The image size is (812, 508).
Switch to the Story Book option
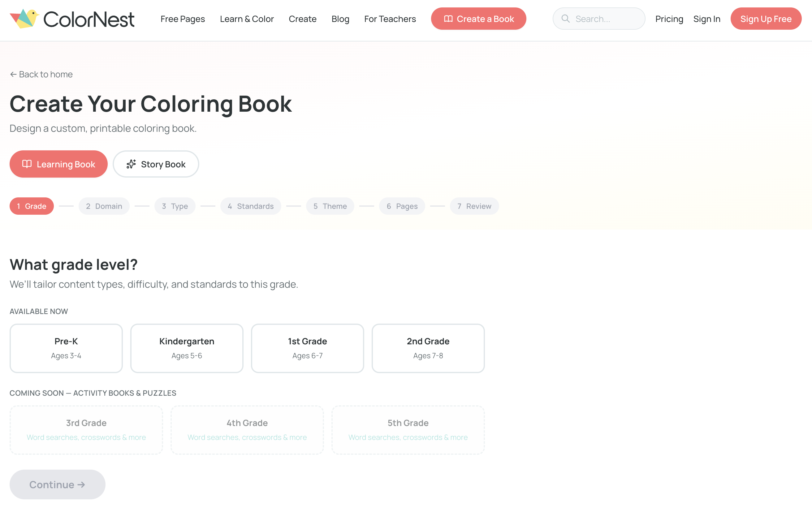[x=156, y=164]
